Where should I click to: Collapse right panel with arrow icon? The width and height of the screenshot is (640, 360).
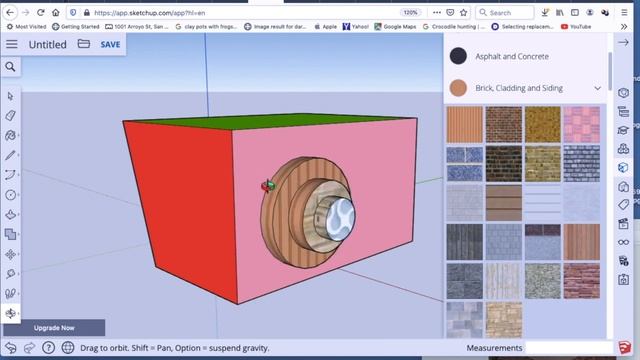pyautogui.click(x=623, y=42)
